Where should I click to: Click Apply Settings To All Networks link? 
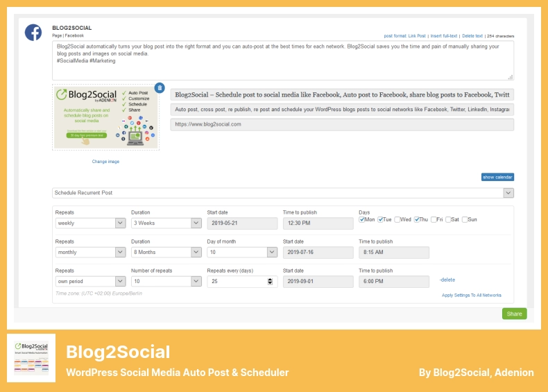[472, 295]
